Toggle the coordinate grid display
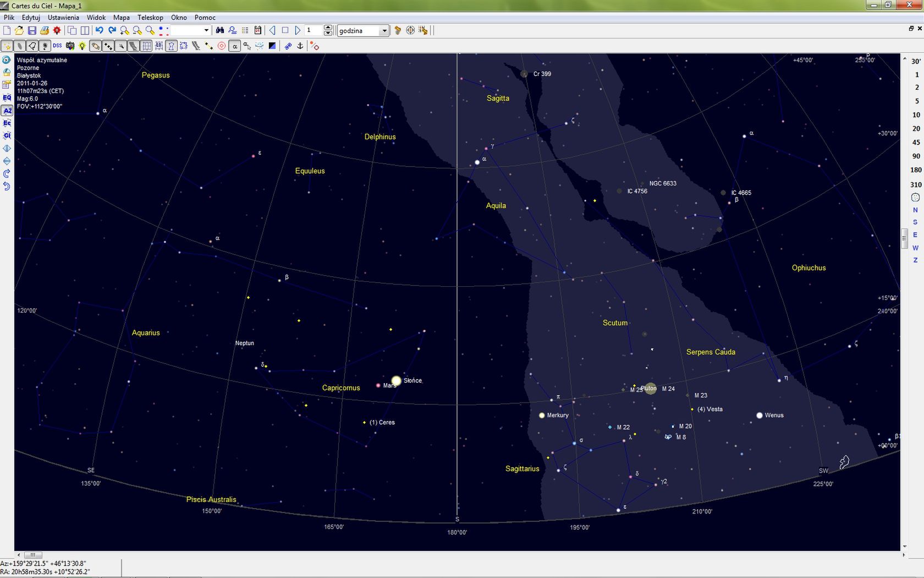 pos(147,46)
